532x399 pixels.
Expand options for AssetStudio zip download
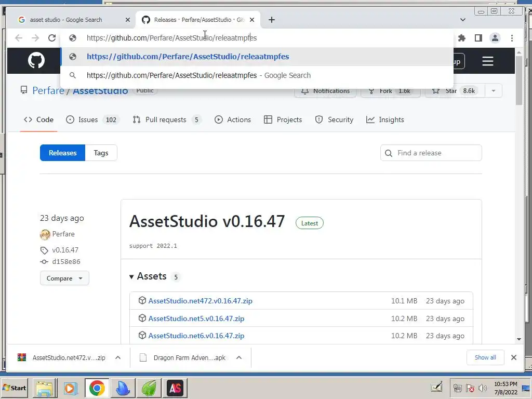(x=118, y=357)
